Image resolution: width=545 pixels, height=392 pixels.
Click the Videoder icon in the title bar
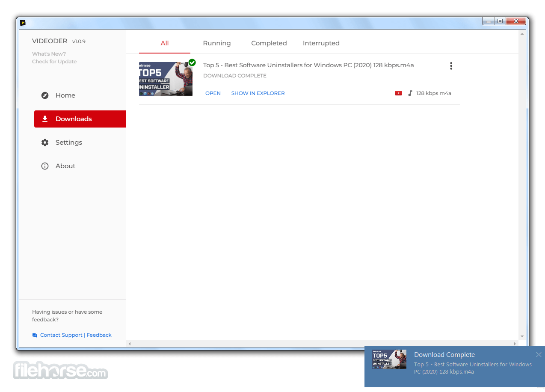23,23
